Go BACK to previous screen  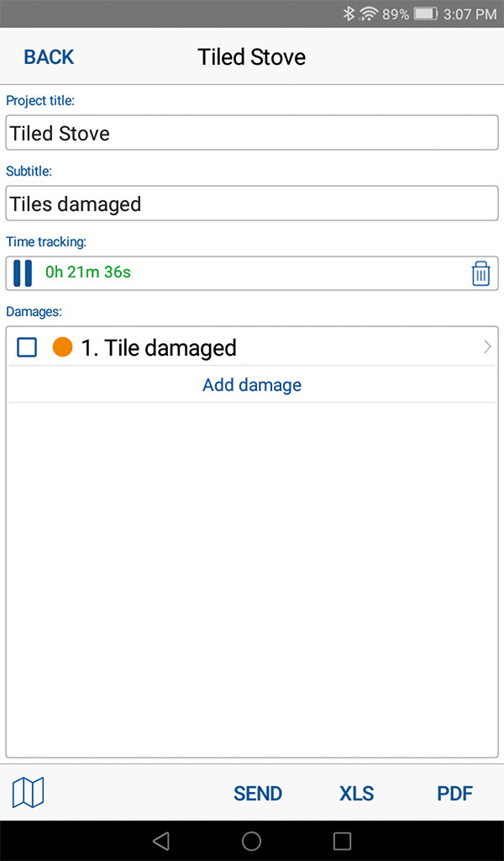pos(49,57)
